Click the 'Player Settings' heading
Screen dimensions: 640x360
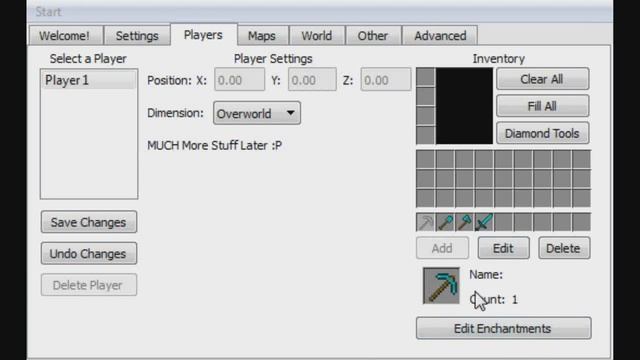[273, 59]
